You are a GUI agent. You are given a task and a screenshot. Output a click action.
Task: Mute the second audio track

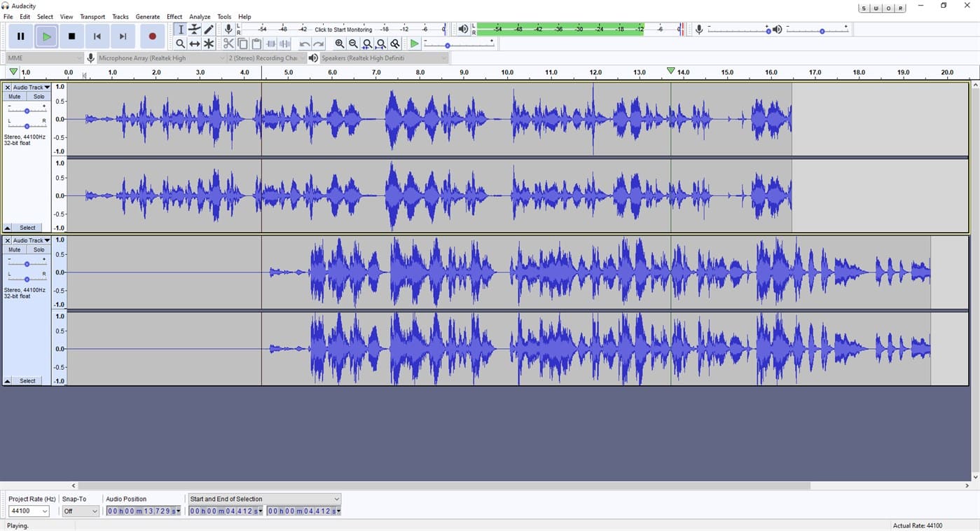point(14,249)
